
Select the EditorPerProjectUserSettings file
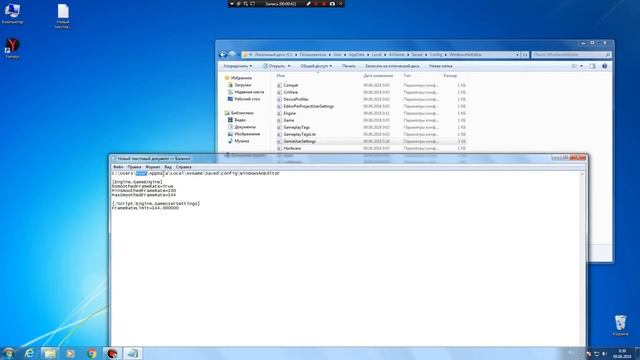(x=309, y=106)
